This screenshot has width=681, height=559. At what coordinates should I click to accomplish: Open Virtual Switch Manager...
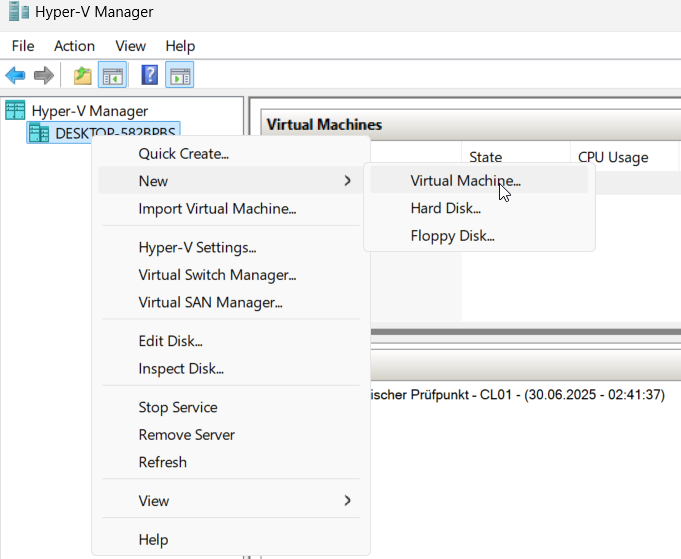click(217, 274)
